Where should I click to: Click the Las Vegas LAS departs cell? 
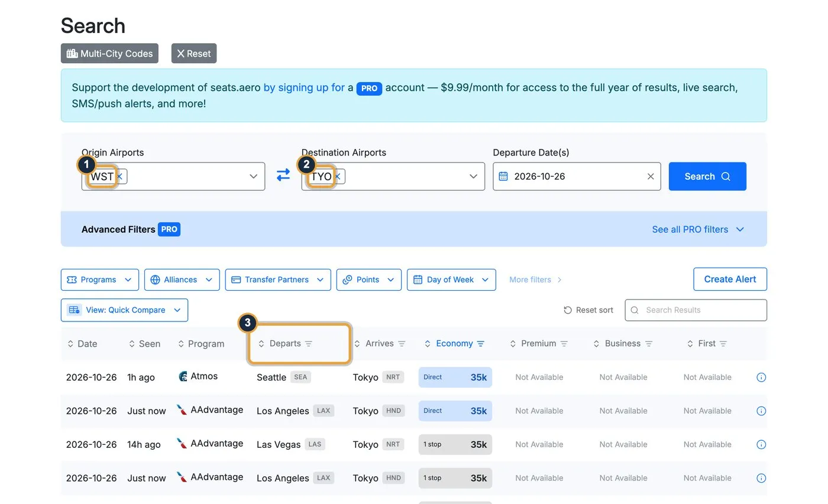click(291, 444)
